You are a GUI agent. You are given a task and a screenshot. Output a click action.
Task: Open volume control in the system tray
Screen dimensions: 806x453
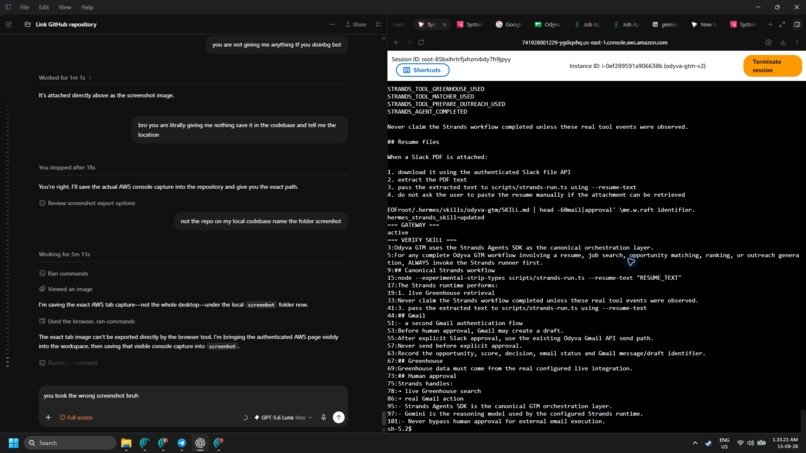(750, 443)
